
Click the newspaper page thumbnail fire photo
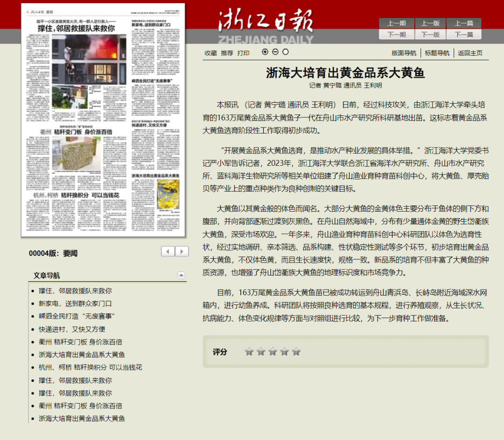[89, 59]
